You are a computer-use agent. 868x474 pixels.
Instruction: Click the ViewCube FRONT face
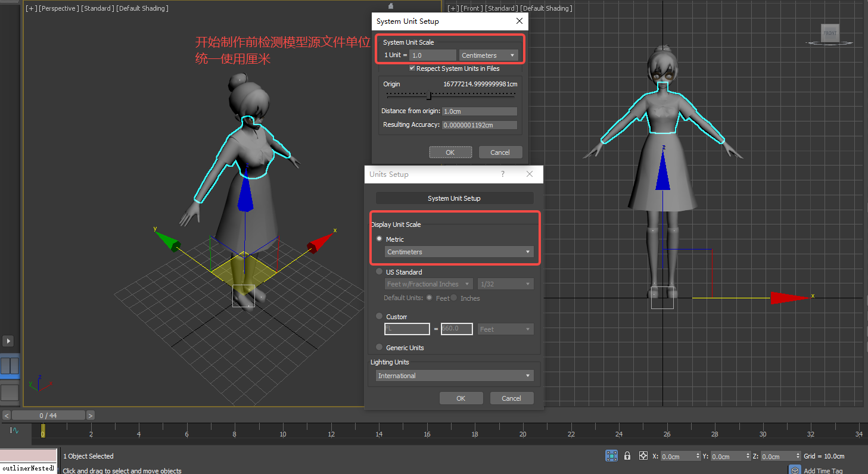pos(829,33)
